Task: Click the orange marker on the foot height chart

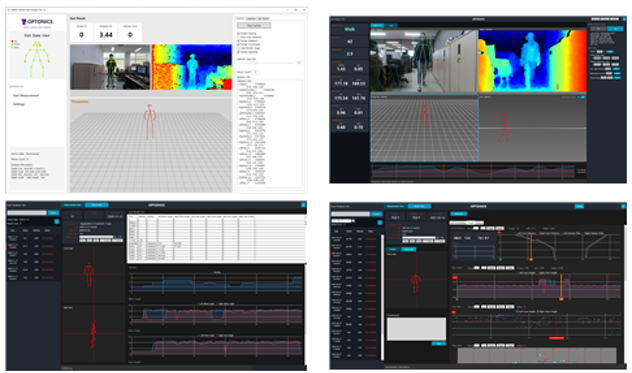Action: click(x=561, y=299)
